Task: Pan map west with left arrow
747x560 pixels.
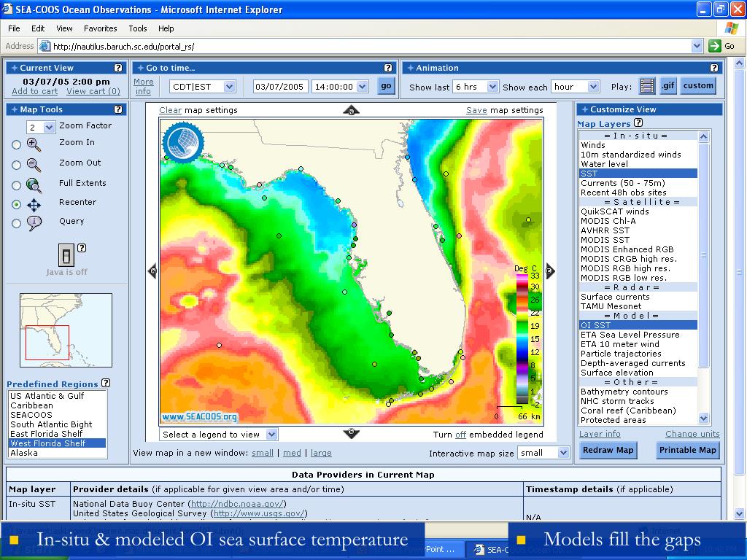Action: pyautogui.click(x=153, y=271)
